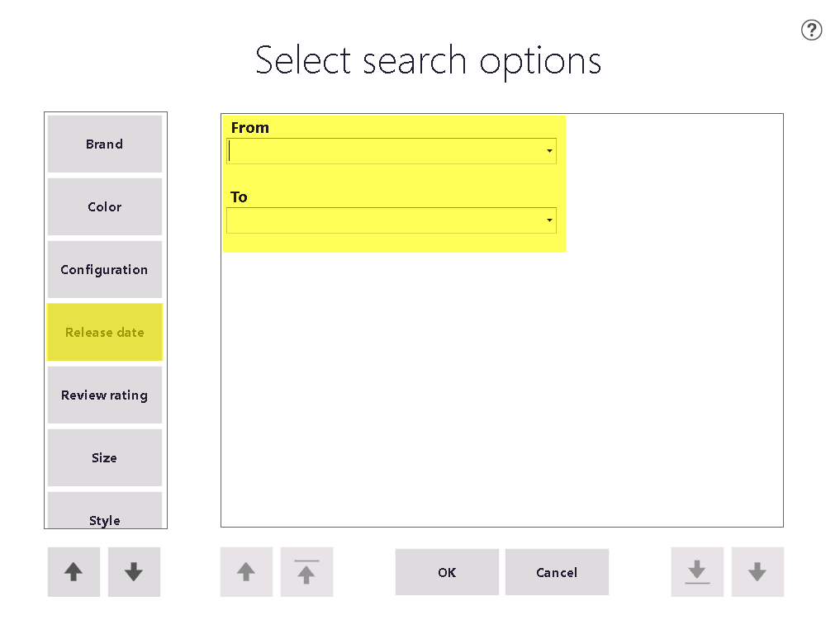This screenshot has width=840, height=620.
Task: Click inside the To input field
Action: click(385, 220)
